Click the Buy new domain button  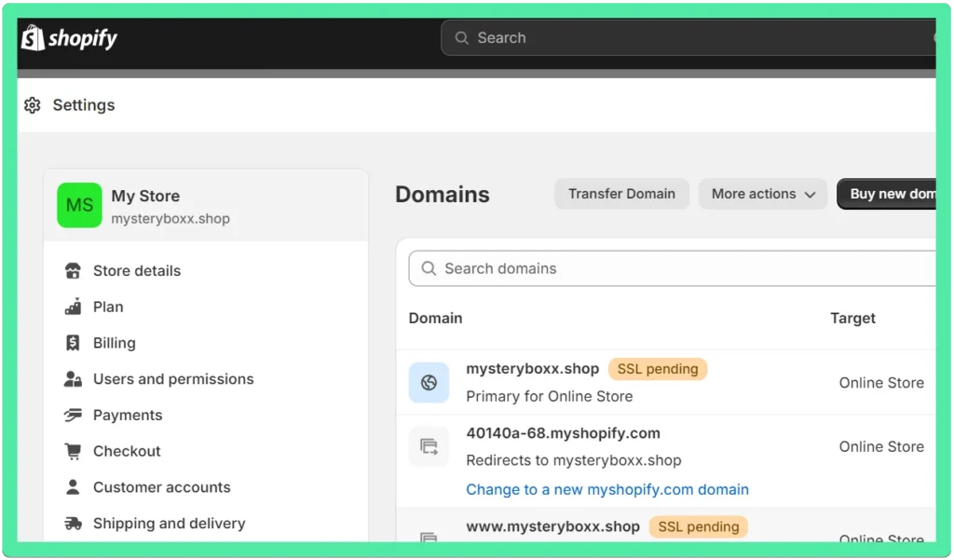pyautogui.click(x=887, y=194)
